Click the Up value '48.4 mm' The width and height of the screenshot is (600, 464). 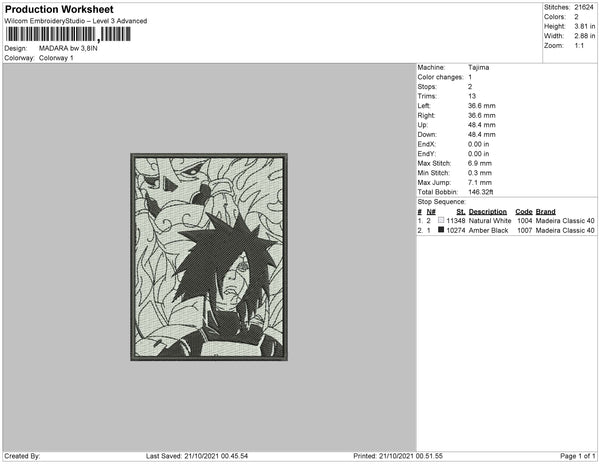pos(481,125)
